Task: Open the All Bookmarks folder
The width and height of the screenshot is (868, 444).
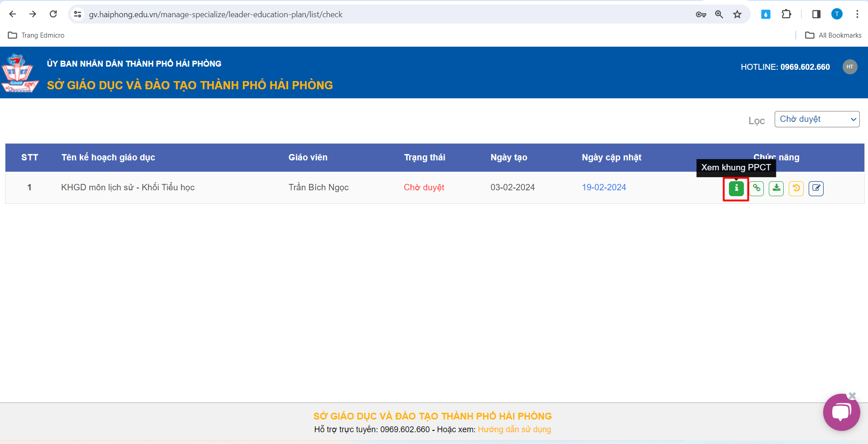Action: click(833, 35)
